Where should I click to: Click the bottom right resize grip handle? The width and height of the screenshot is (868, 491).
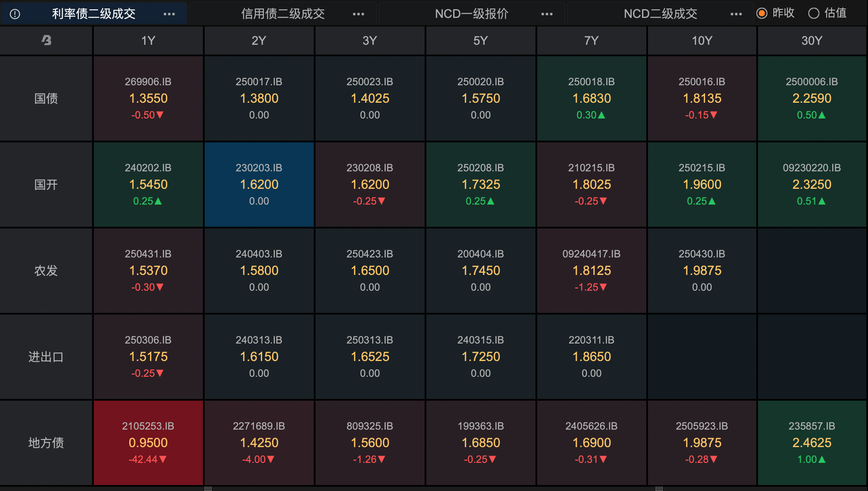(x=659, y=488)
